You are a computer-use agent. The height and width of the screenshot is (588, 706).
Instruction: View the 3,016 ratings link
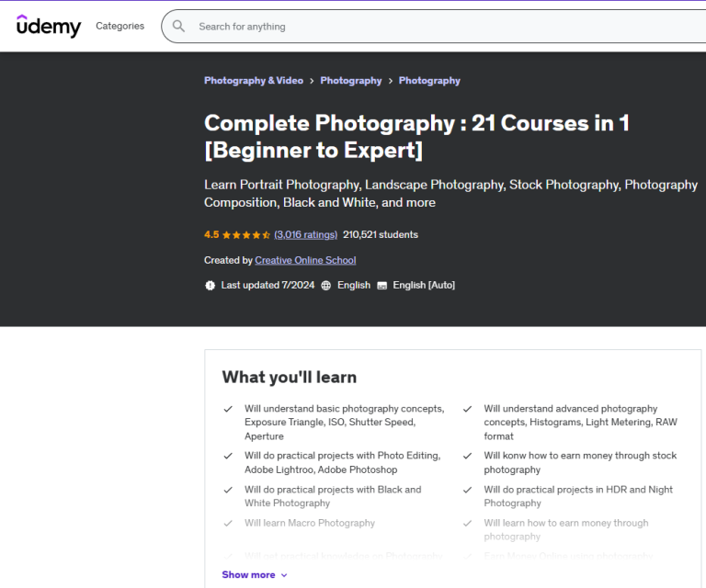pyautogui.click(x=305, y=235)
